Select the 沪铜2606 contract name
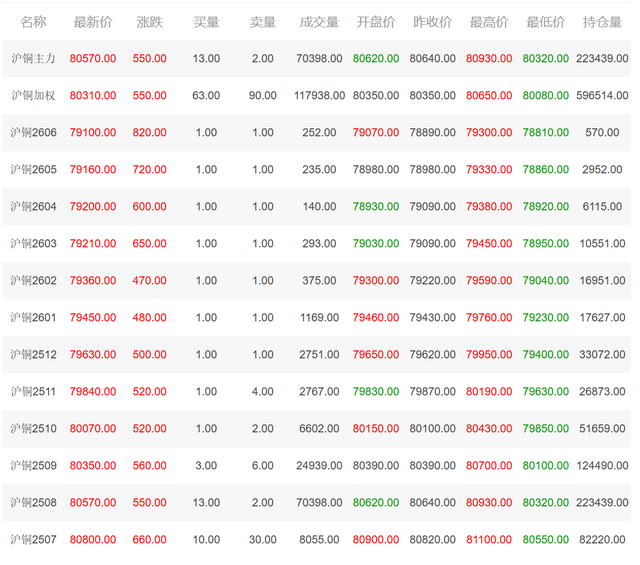 (x=33, y=132)
